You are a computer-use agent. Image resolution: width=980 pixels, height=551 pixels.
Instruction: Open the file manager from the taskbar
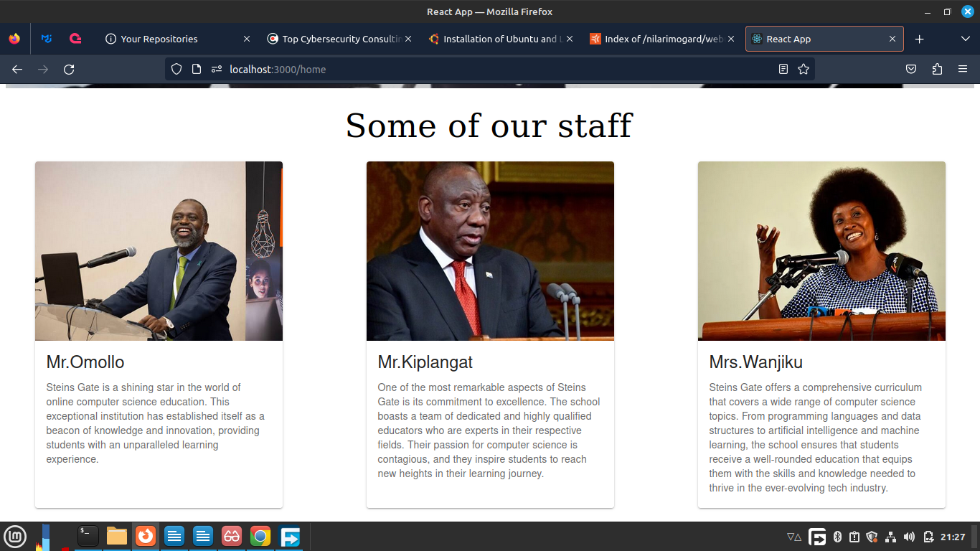(117, 536)
